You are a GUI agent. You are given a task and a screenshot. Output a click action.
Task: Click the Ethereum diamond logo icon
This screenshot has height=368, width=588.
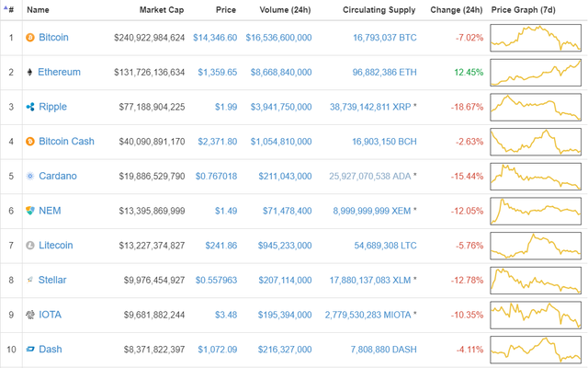pyautogui.click(x=30, y=72)
